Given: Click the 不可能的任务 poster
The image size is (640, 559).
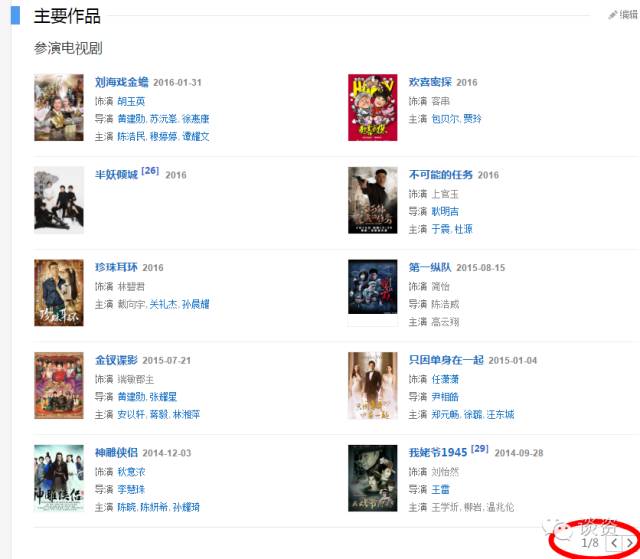Looking at the screenshot, I should (373, 200).
